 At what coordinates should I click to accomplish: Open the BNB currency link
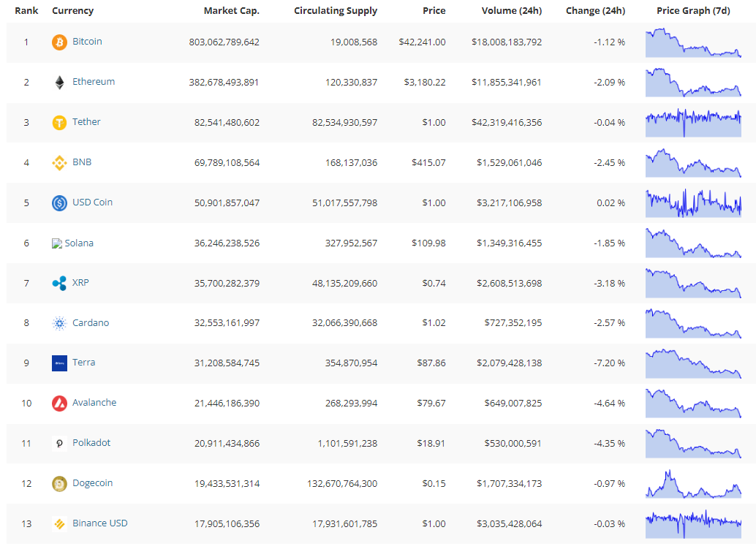82,162
